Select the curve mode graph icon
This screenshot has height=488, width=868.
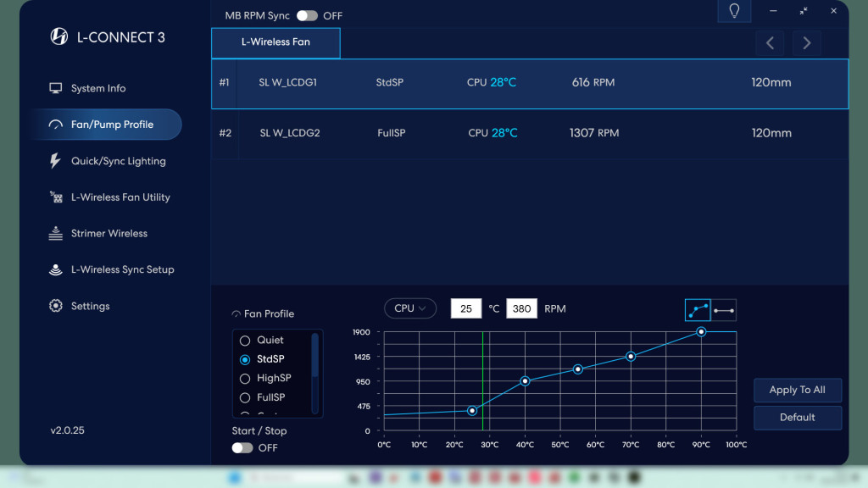pyautogui.click(x=698, y=310)
